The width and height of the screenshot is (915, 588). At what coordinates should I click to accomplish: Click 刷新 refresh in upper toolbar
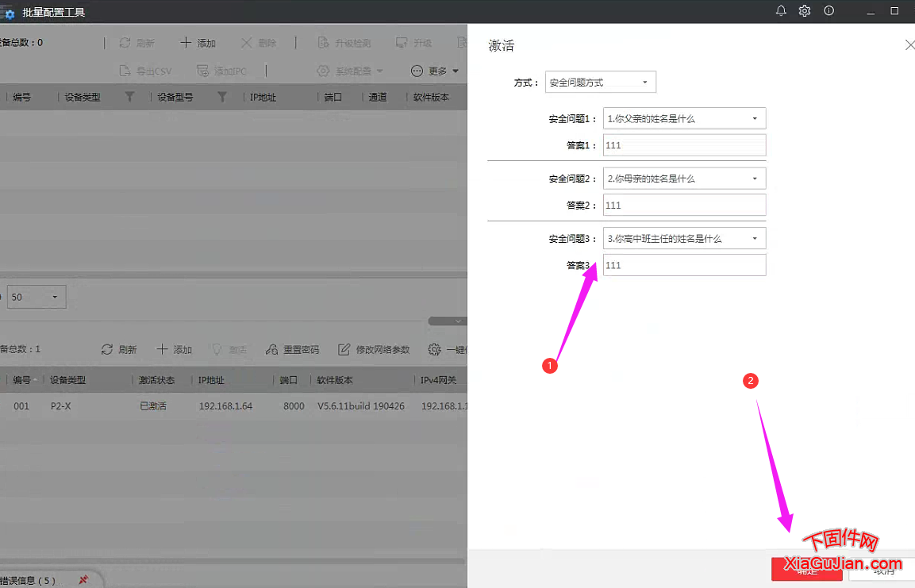[x=137, y=43]
